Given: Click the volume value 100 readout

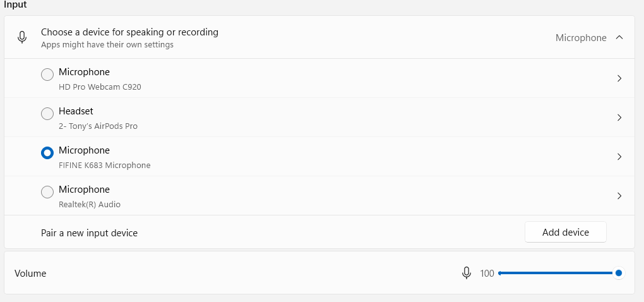Looking at the screenshot, I should pyautogui.click(x=487, y=274).
